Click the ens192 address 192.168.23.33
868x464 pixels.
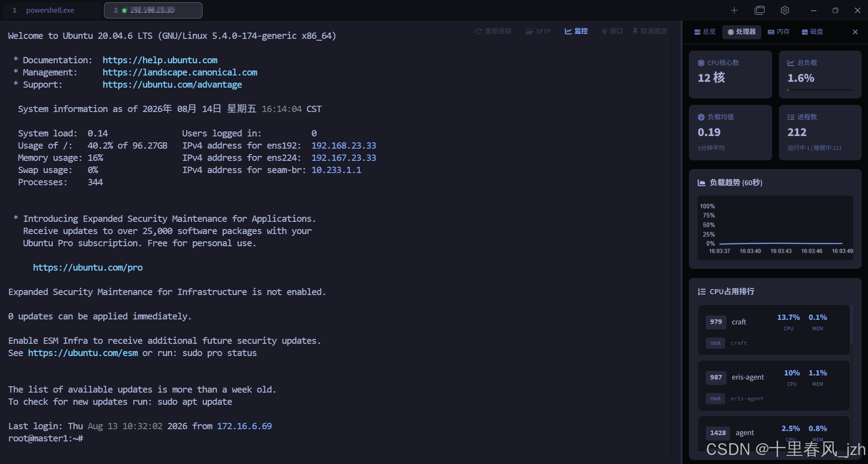point(344,145)
